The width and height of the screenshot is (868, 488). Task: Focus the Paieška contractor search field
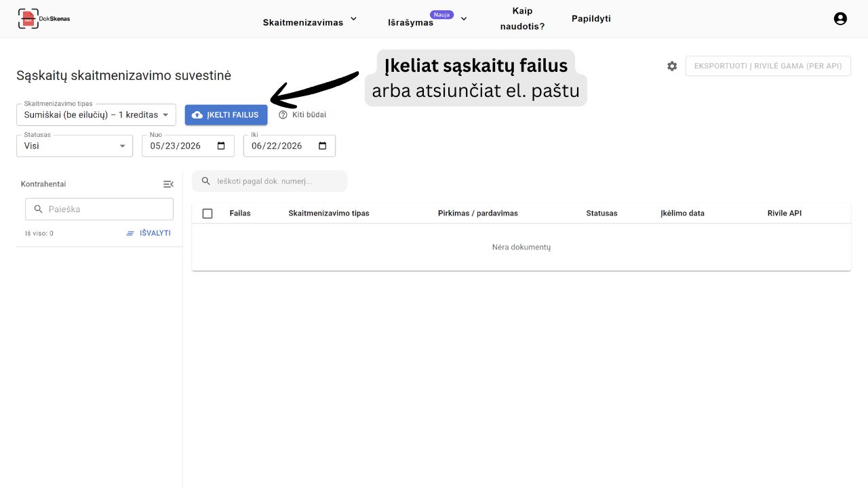coord(99,209)
